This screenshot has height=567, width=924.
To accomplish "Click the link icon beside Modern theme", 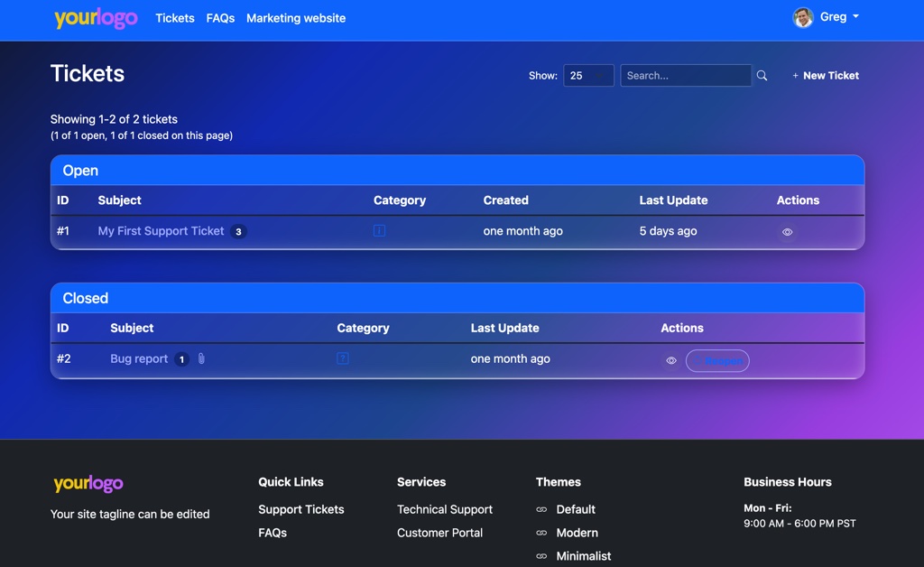I will pos(542,533).
